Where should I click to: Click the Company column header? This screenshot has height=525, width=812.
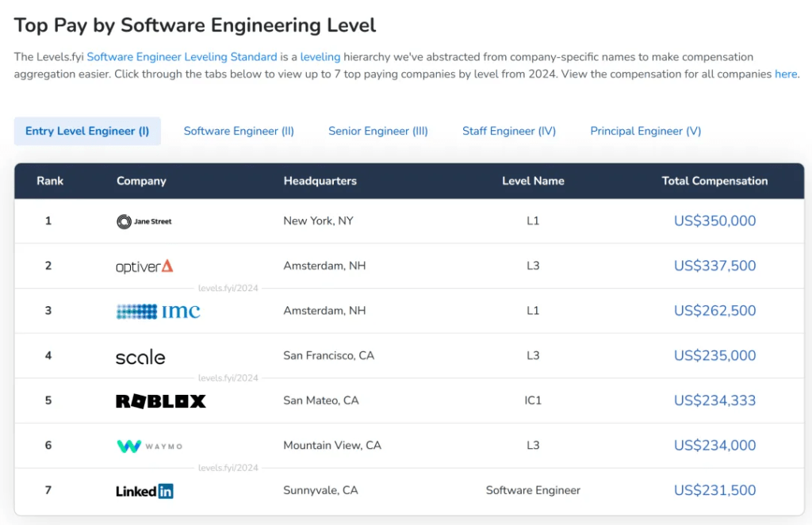click(x=141, y=181)
